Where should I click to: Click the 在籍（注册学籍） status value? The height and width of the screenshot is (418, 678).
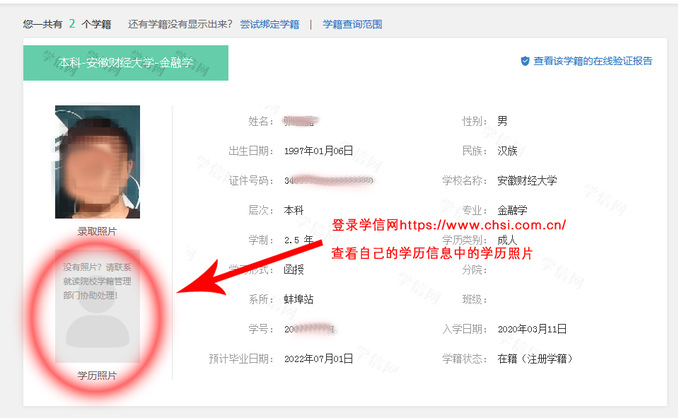coord(535,359)
